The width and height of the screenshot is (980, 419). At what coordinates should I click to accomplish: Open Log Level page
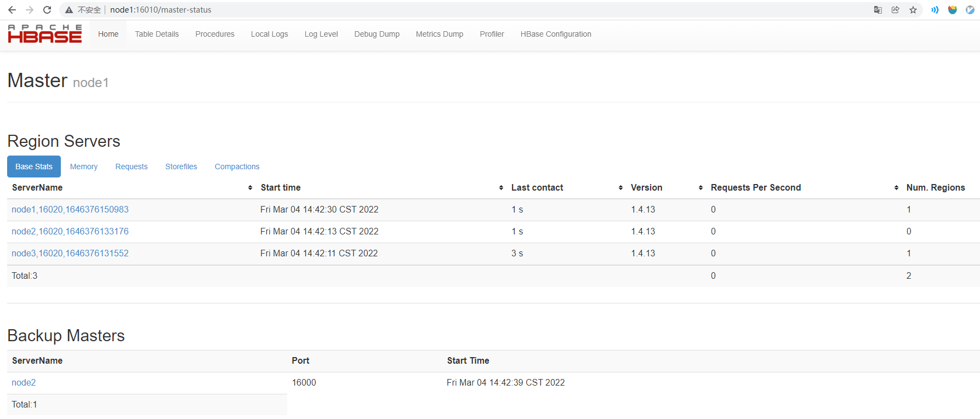click(321, 34)
